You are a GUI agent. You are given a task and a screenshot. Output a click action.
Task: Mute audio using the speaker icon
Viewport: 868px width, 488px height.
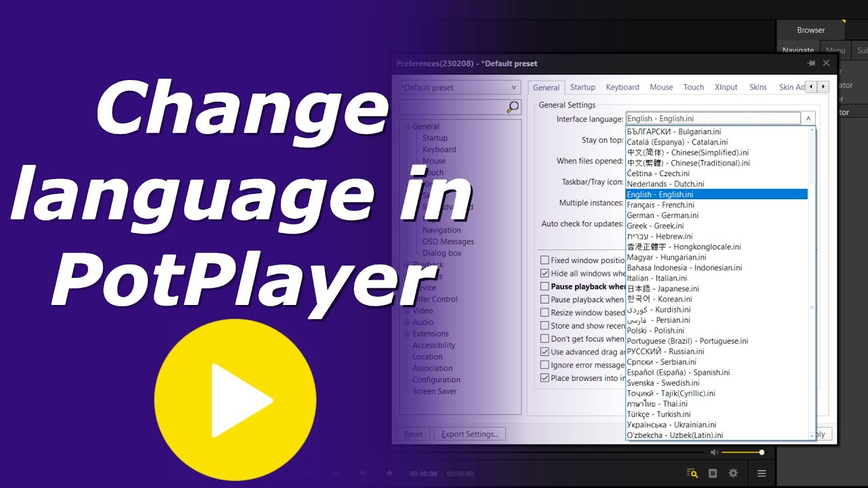(x=714, y=451)
